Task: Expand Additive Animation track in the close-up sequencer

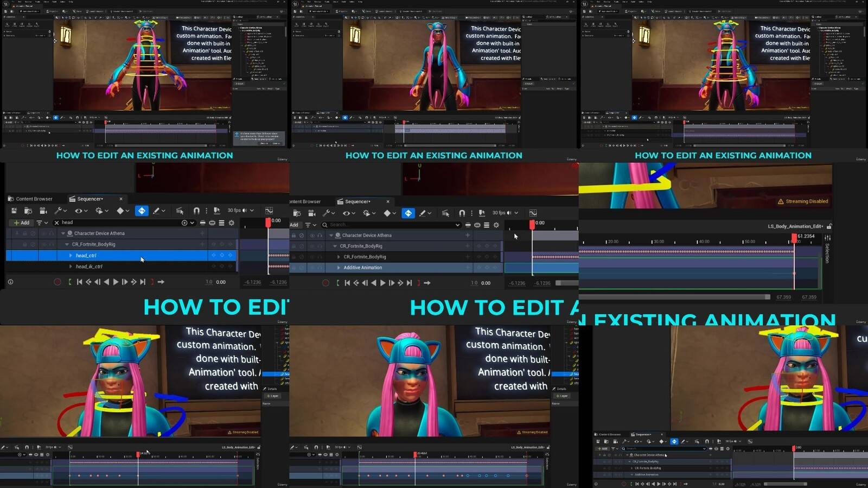Action: click(339, 268)
